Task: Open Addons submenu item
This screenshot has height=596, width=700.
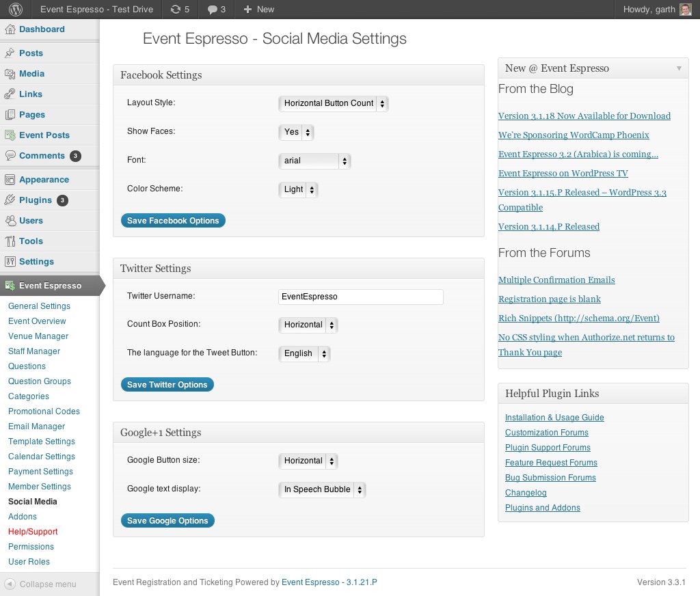Action: 23,517
